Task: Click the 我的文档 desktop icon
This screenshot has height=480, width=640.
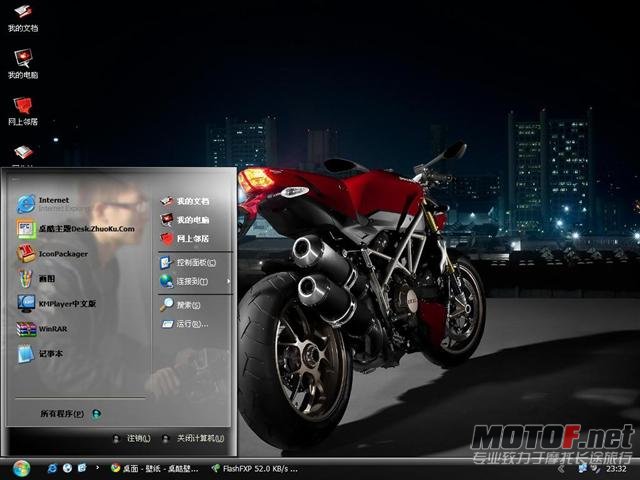Action: [23, 18]
